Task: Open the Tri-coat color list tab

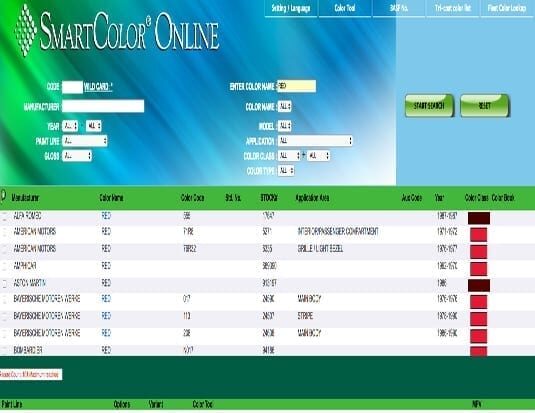Action: click(453, 8)
